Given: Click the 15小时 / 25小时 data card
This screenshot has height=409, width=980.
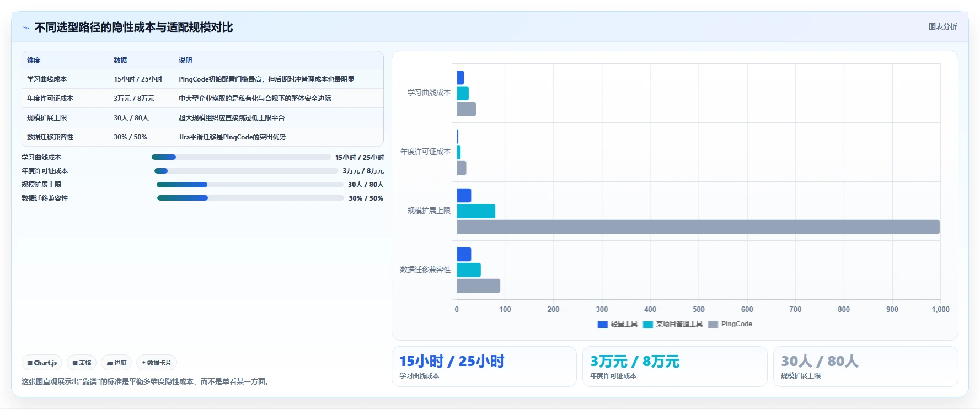Looking at the screenshot, I should click(x=484, y=367).
